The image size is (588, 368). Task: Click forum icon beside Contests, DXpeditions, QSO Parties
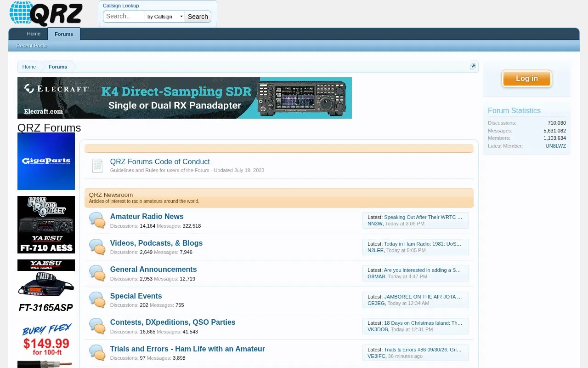97,326
